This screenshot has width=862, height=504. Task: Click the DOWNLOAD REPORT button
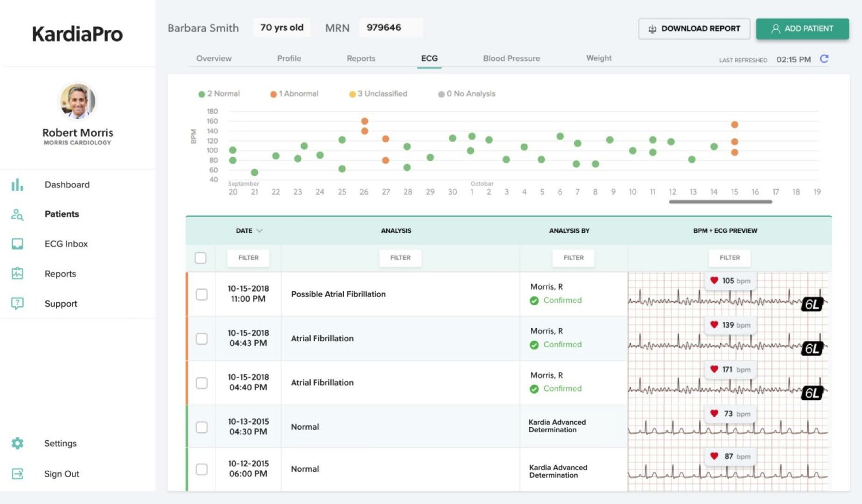[x=694, y=29]
